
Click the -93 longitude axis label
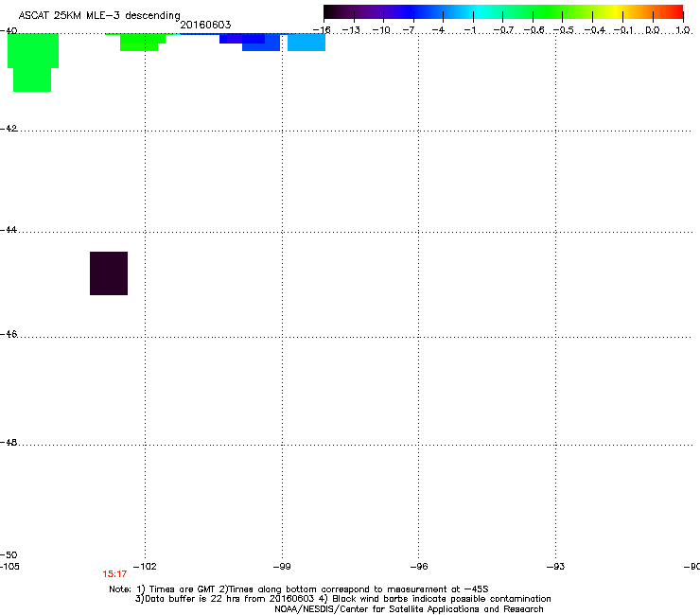555,567
